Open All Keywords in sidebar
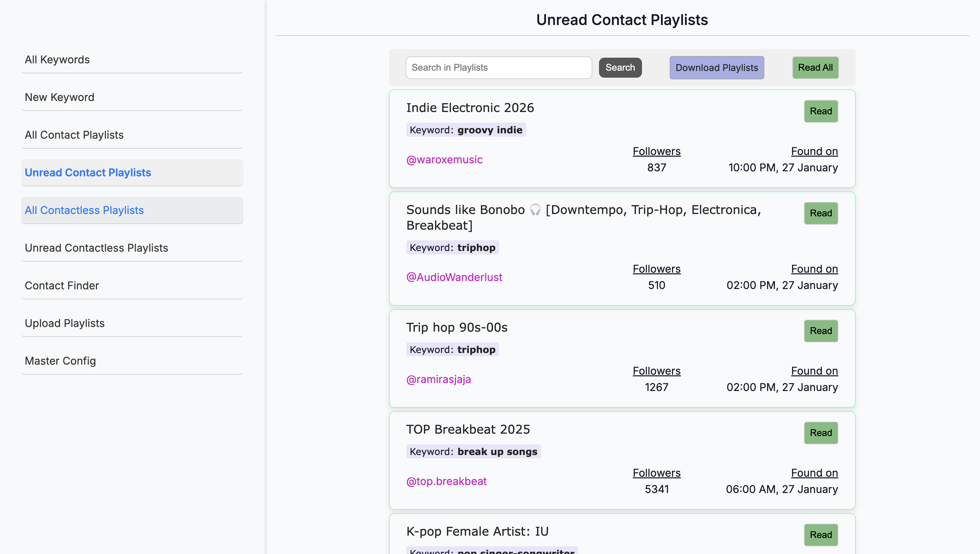 point(132,60)
